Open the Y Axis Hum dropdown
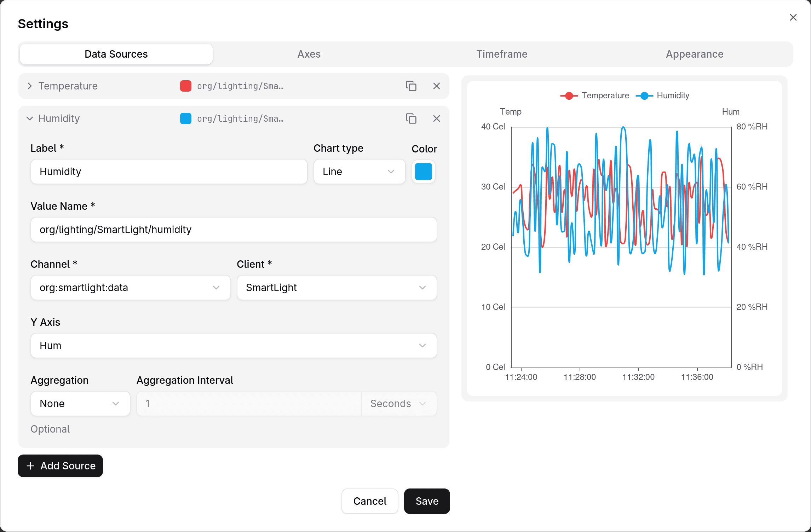The width and height of the screenshot is (811, 532). (x=234, y=346)
